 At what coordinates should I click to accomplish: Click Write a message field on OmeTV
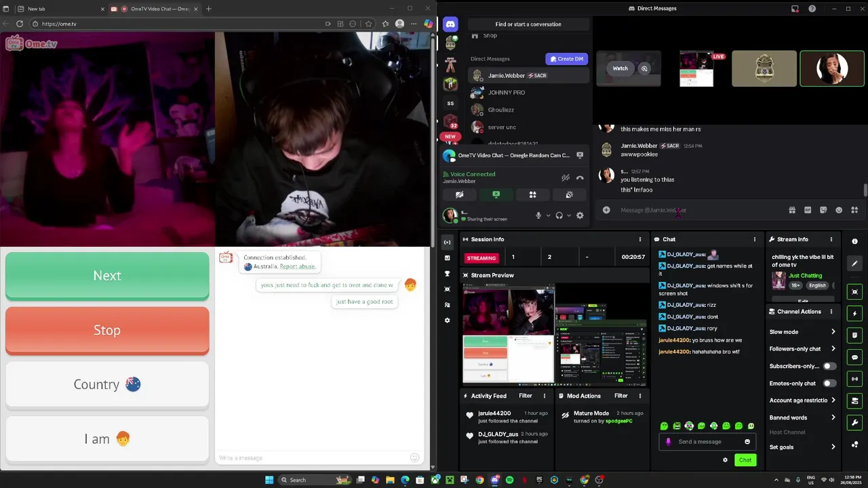pos(312,458)
